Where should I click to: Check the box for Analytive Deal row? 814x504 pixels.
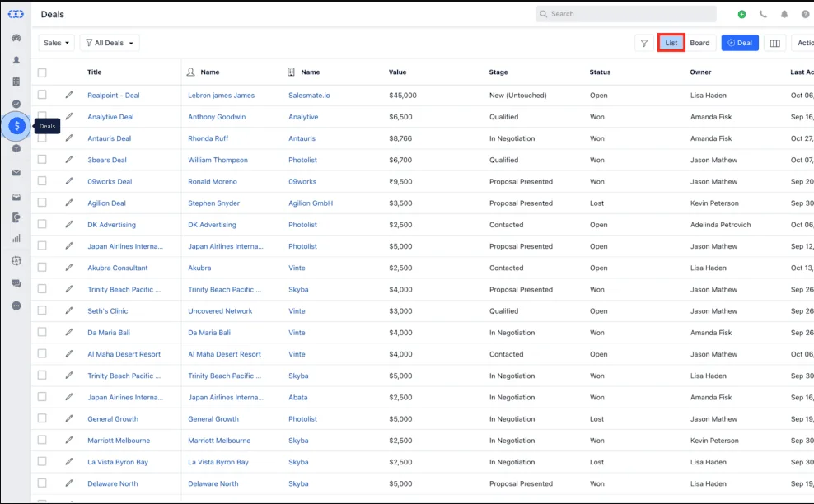point(42,117)
